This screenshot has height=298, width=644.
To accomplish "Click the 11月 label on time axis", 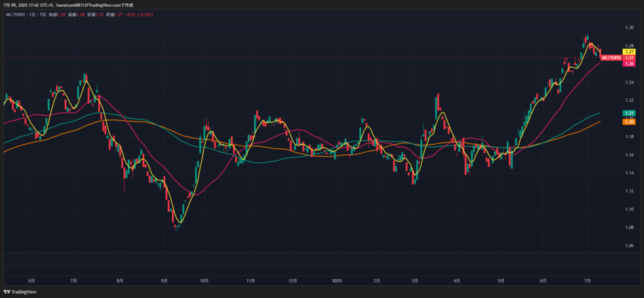I will coord(251,281).
